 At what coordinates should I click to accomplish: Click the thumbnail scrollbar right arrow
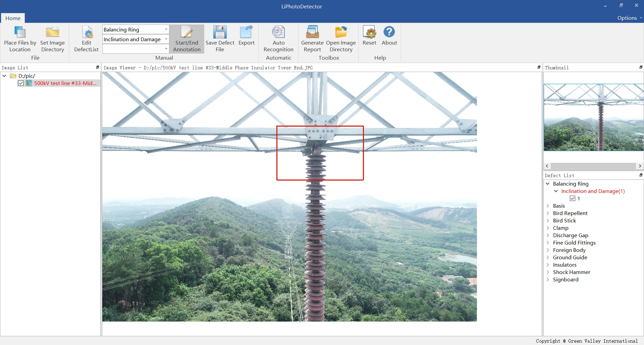click(x=640, y=166)
